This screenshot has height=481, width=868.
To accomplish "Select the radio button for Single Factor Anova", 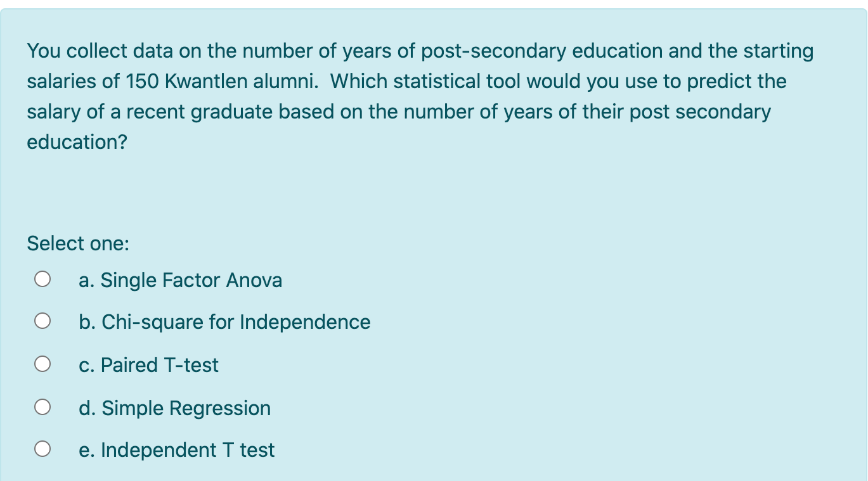I will [x=42, y=280].
